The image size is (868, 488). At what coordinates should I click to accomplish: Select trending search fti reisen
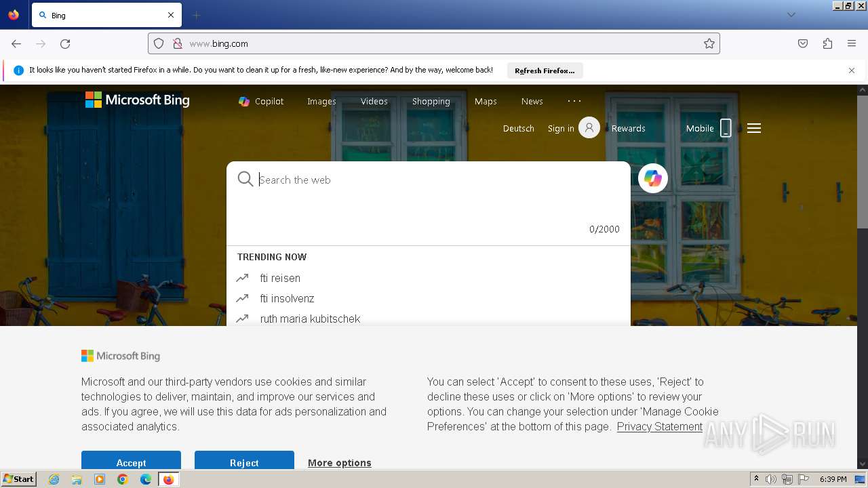pos(280,278)
